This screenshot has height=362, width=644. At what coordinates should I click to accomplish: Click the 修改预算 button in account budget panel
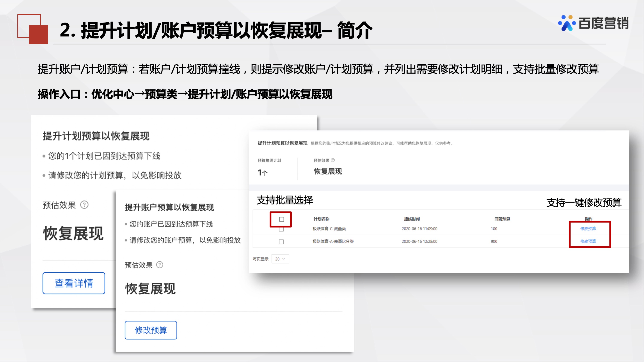click(151, 330)
